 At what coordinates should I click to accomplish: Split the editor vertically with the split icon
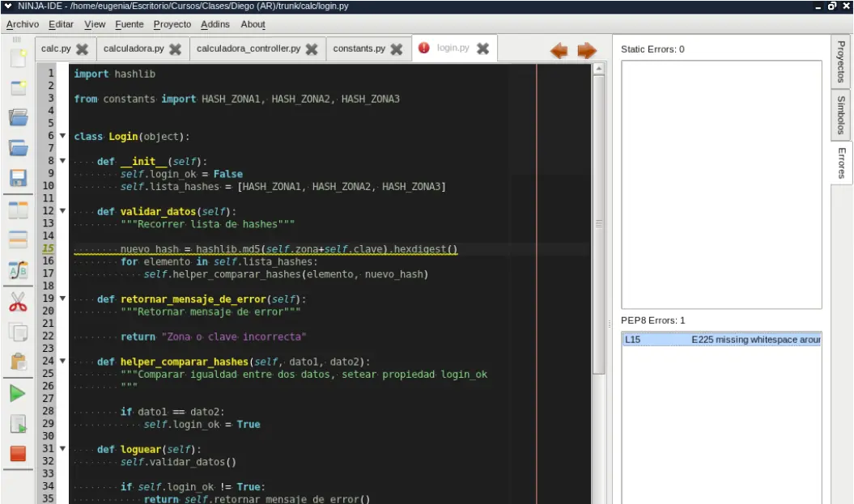[18, 210]
